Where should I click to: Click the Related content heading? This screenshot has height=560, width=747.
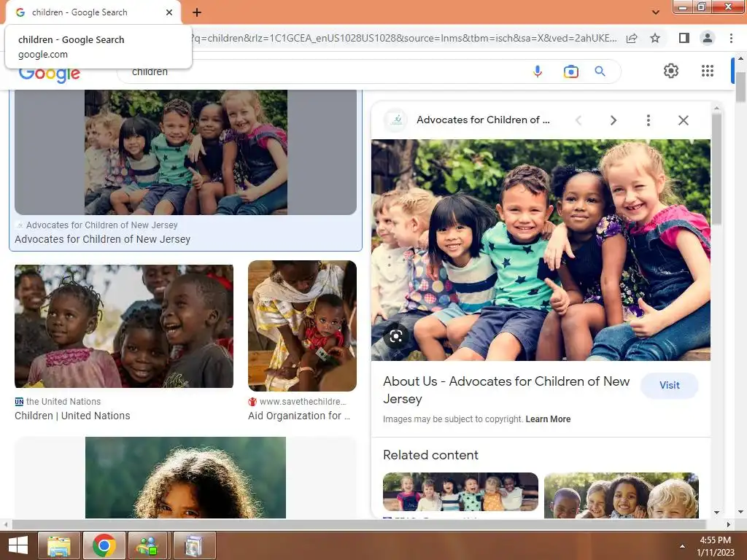430,455
